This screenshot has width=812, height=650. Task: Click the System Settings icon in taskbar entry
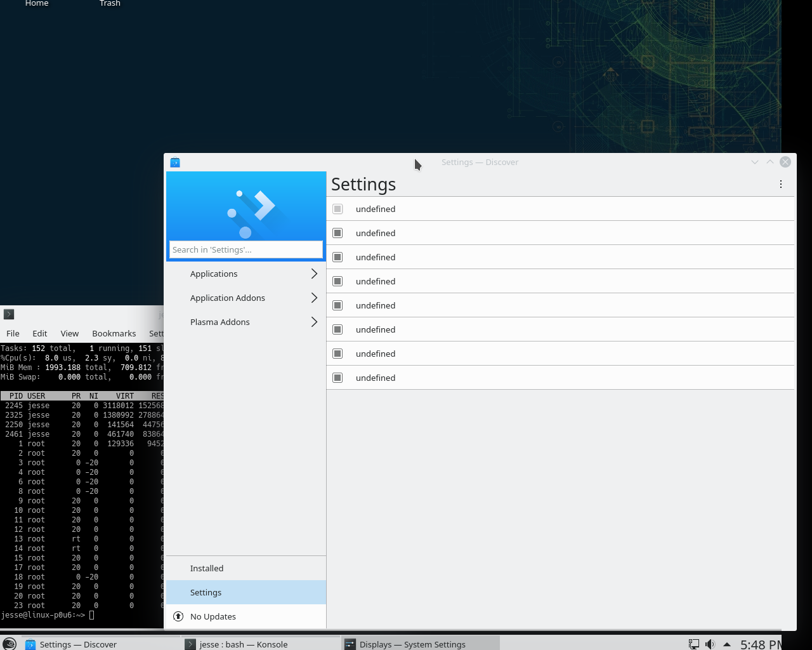(x=350, y=644)
